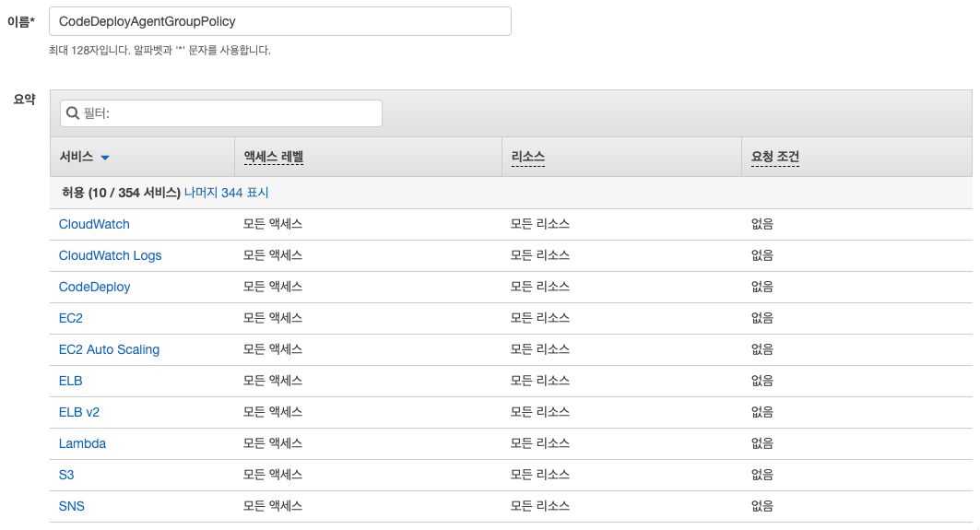Viewport: 980px width, 530px height.
Task: Click the 리소스 column header
Action: coord(527,157)
